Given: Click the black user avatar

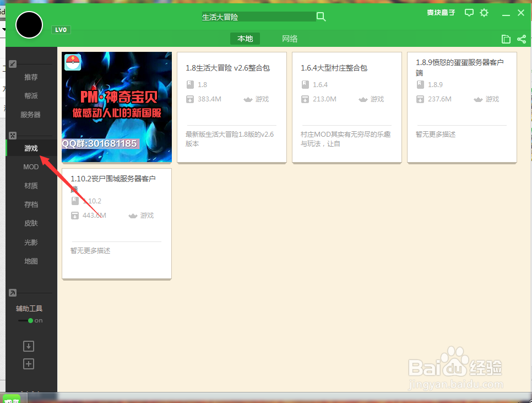Looking at the screenshot, I should 29,25.
